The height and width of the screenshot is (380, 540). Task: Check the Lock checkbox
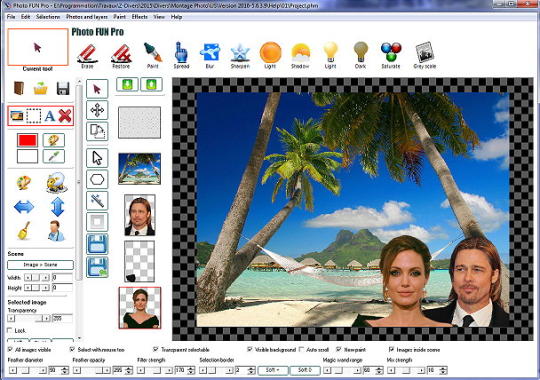[x=10, y=330]
